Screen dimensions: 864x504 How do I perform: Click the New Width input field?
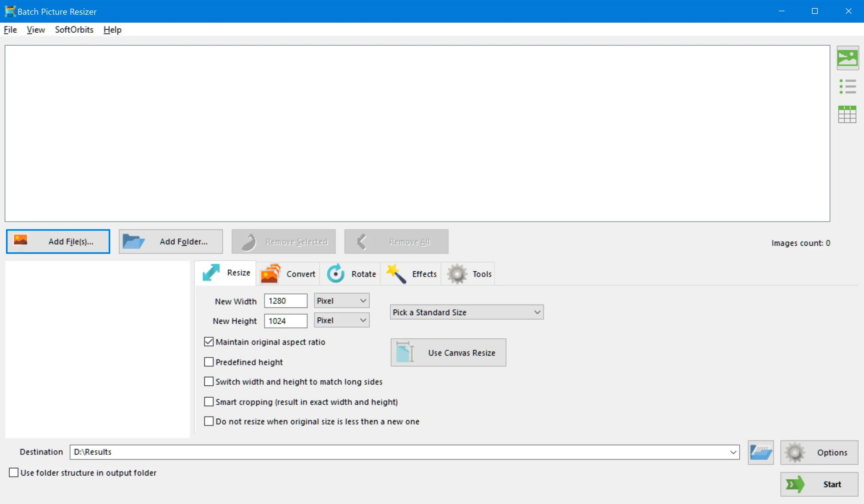(x=286, y=301)
